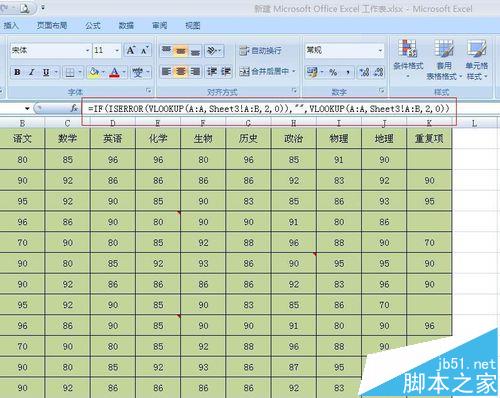Switch to the 公式 tab
This screenshot has height=398, width=500.
[x=93, y=26]
